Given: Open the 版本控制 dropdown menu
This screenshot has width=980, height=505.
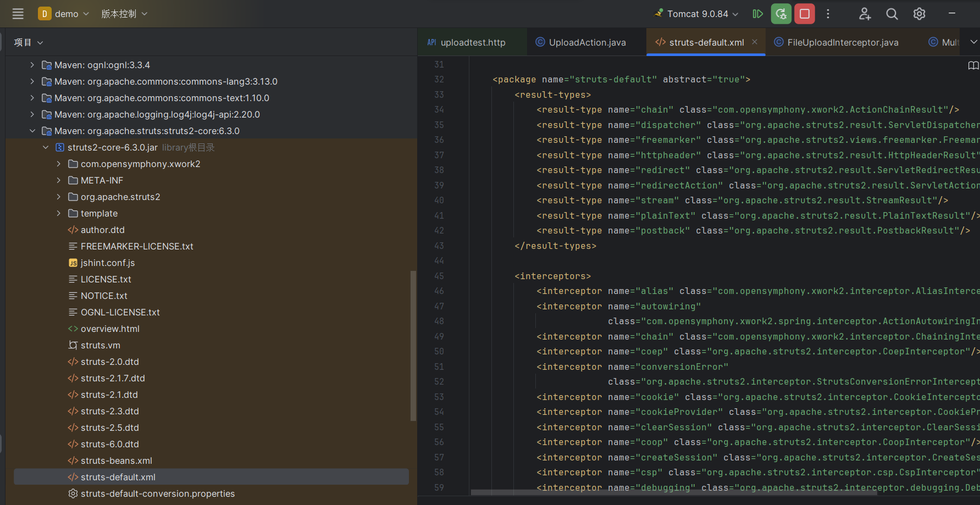Looking at the screenshot, I should pyautogui.click(x=124, y=14).
